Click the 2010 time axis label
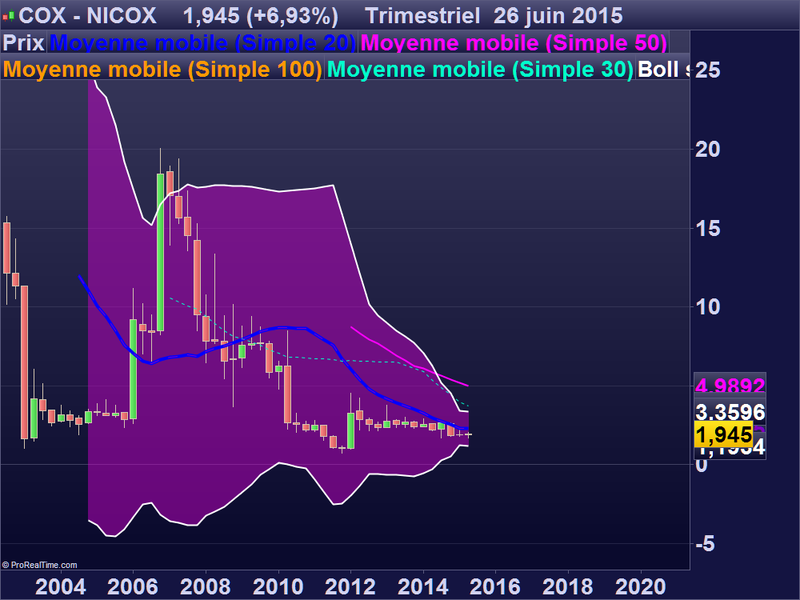The height and width of the screenshot is (600, 800). (x=278, y=587)
